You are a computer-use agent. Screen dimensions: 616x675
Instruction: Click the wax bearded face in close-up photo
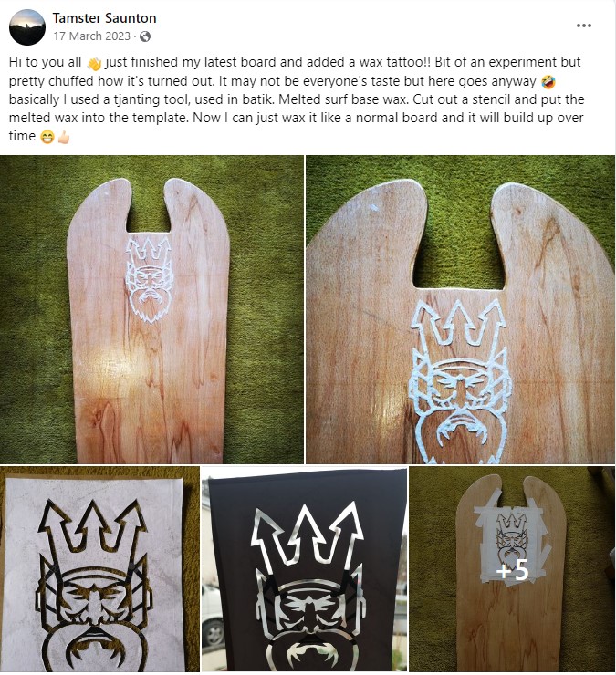[459, 407]
